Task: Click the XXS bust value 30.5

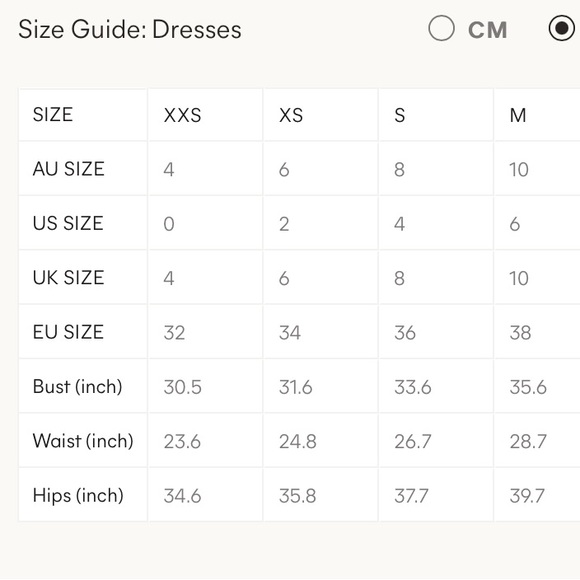Action: click(x=182, y=387)
